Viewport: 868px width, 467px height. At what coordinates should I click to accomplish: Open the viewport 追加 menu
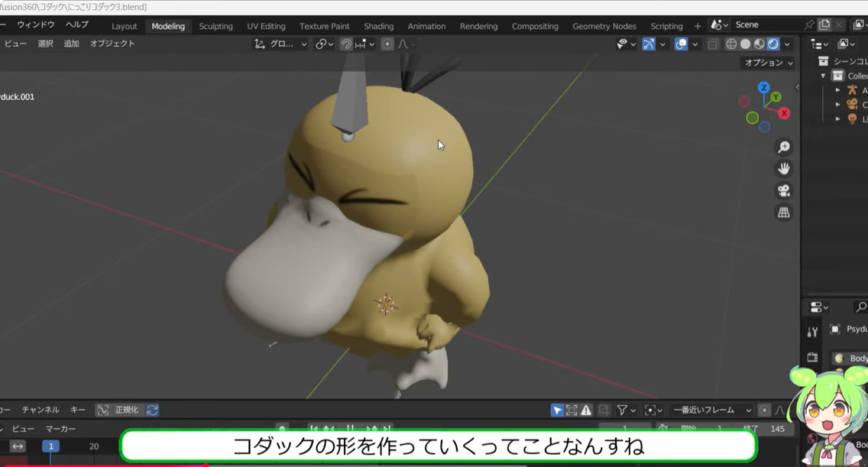tap(71, 44)
